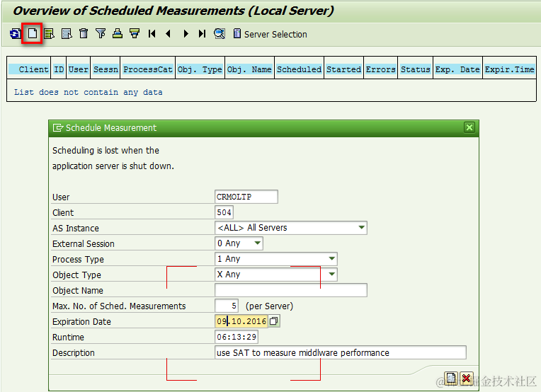Click the Started column header
Viewport: 541px width, 392px height.
343,69
